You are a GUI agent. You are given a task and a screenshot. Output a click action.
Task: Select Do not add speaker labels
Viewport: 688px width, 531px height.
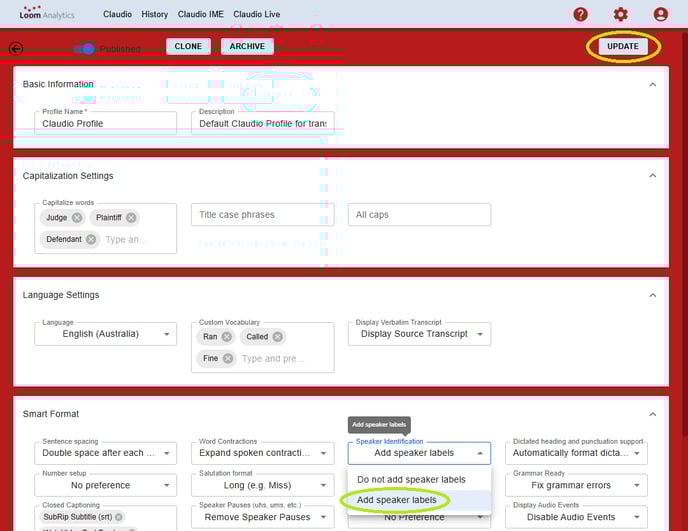click(x=419, y=480)
